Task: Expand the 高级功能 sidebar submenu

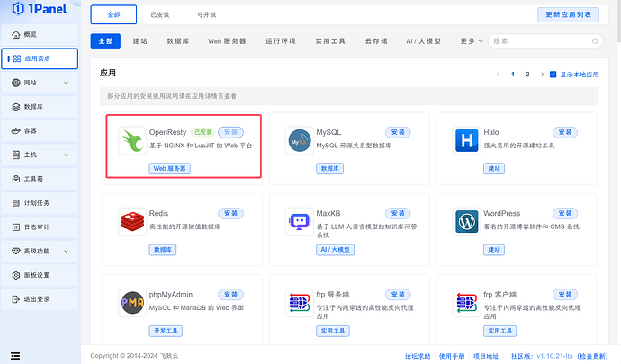Action: 66,251
